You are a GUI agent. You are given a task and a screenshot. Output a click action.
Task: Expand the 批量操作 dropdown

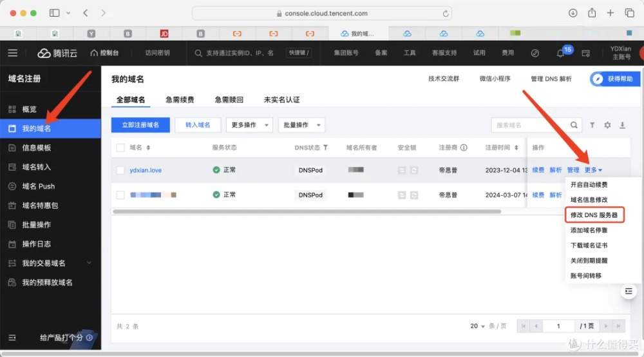(301, 125)
